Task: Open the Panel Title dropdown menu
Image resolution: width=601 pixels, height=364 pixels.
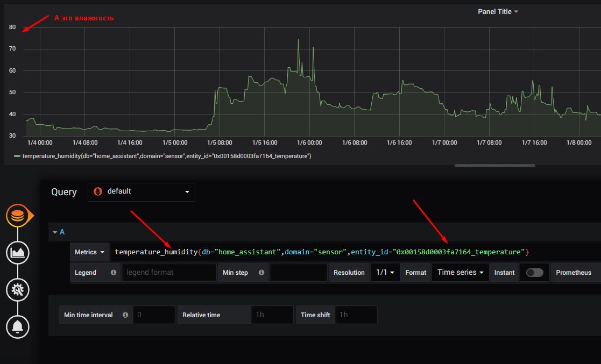Action: pyautogui.click(x=498, y=11)
